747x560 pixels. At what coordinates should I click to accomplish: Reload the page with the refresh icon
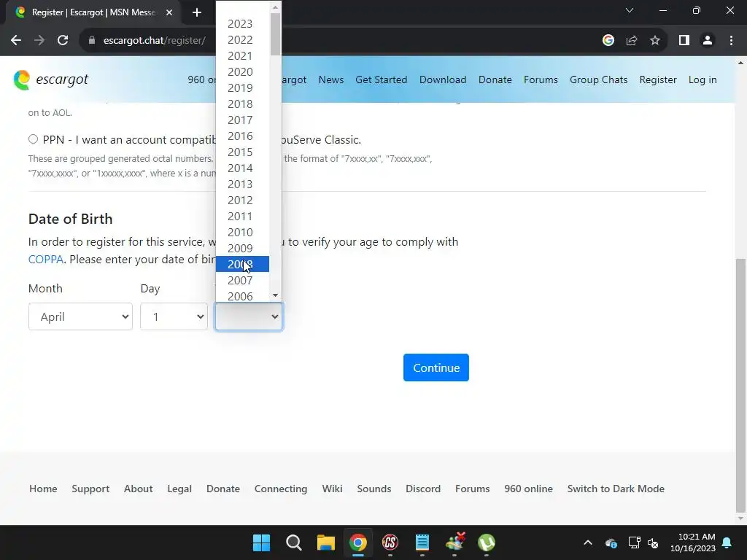63,41
